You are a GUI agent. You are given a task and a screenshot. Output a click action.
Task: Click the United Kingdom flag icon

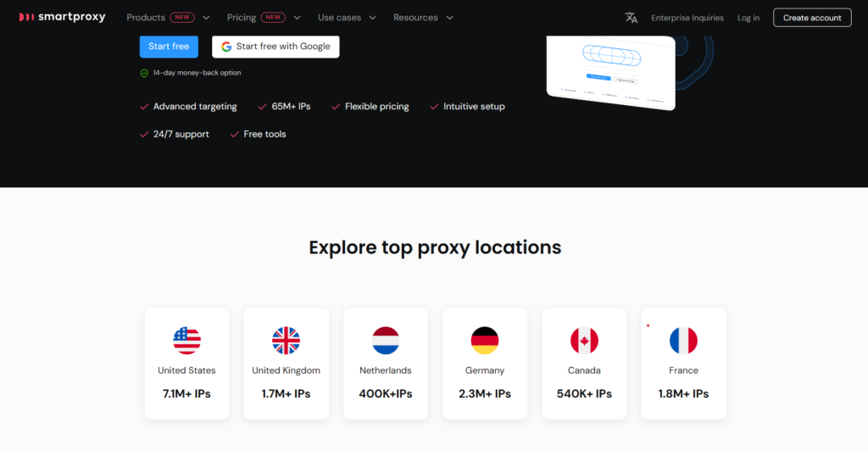[287, 341]
